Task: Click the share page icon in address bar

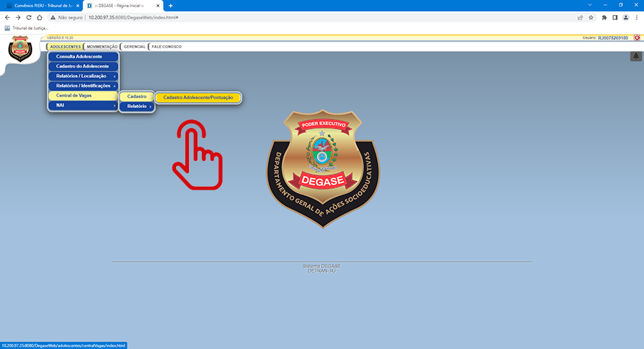Action: click(x=580, y=17)
